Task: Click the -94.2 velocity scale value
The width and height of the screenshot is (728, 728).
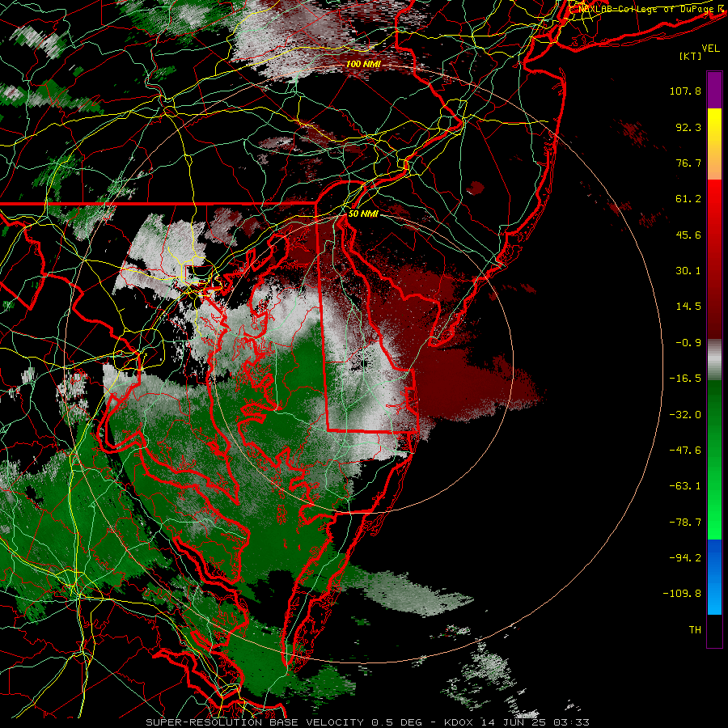Action: [685, 557]
